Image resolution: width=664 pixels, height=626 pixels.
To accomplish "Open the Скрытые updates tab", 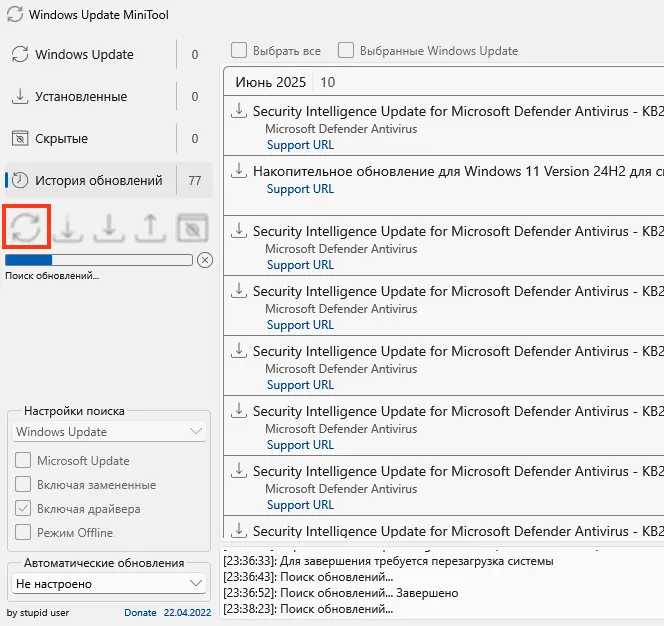I will pyautogui.click(x=61, y=139).
